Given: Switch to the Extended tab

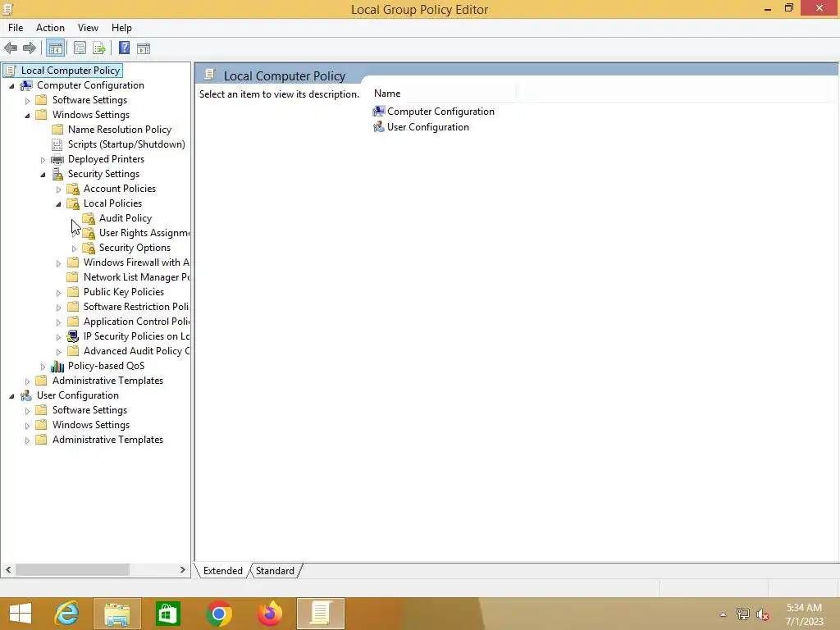Looking at the screenshot, I should coord(223,571).
